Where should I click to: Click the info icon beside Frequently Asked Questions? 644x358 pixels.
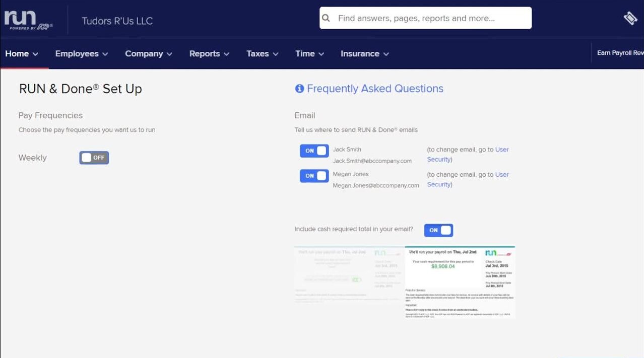click(x=299, y=89)
